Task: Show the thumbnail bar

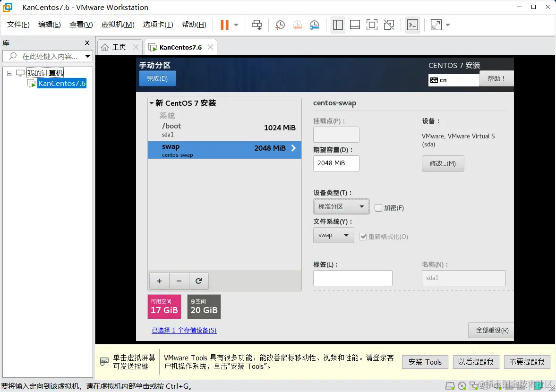Action: click(355, 25)
